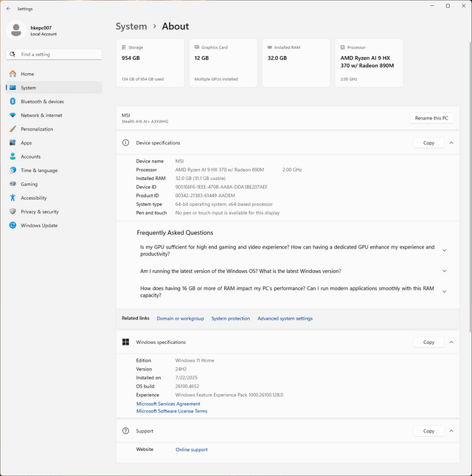472x476 pixels.
Task: Copy the Windows specifications
Action: coord(429,342)
